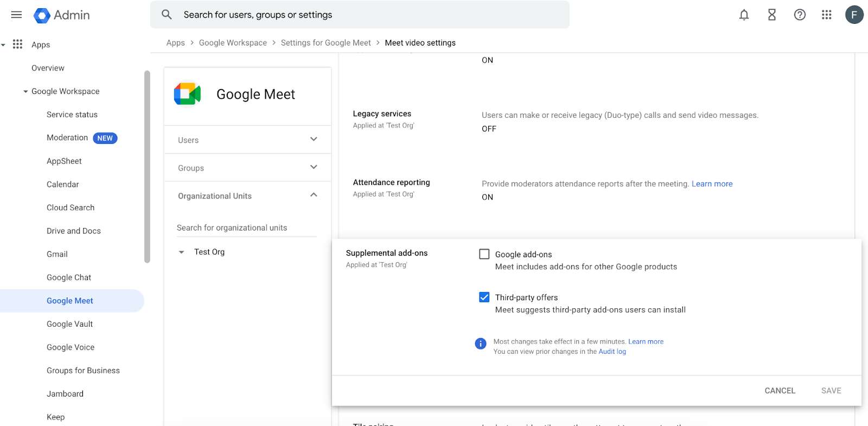Open the help question mark icon

coord(799,15)
